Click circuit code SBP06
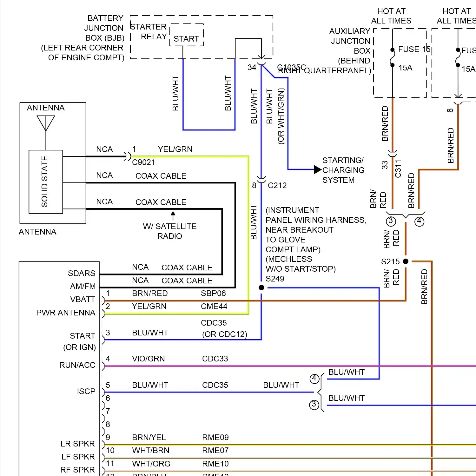The width and height of the screenshot is (476, 476). (x=213, y=293)
